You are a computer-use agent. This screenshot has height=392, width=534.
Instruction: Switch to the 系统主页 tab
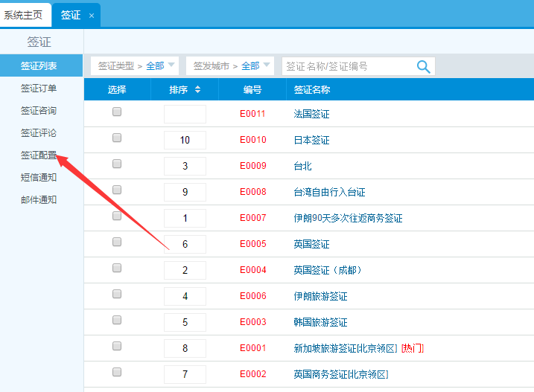point(23,15)
